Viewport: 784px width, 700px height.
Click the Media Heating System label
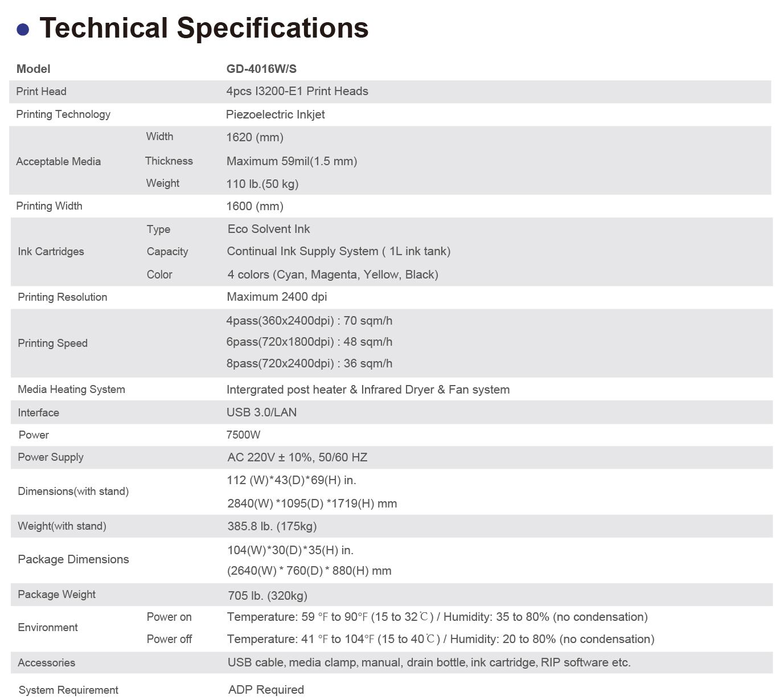[x=71, y=390]
